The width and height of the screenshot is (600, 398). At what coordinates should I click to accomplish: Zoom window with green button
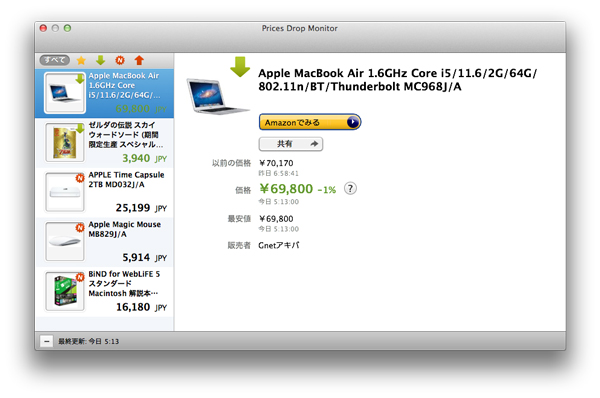click(x=67, y=28)
